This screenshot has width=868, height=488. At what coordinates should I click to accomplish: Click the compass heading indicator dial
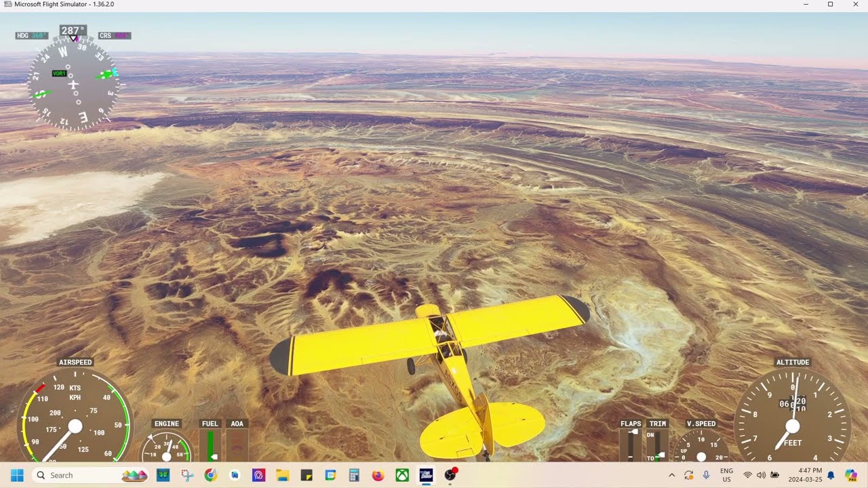(73, 84)
